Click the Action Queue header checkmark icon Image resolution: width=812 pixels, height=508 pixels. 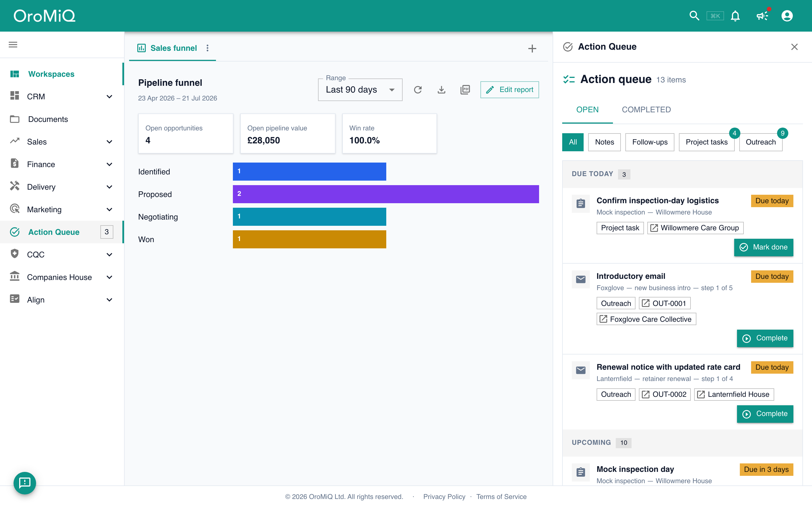[568, 47]
